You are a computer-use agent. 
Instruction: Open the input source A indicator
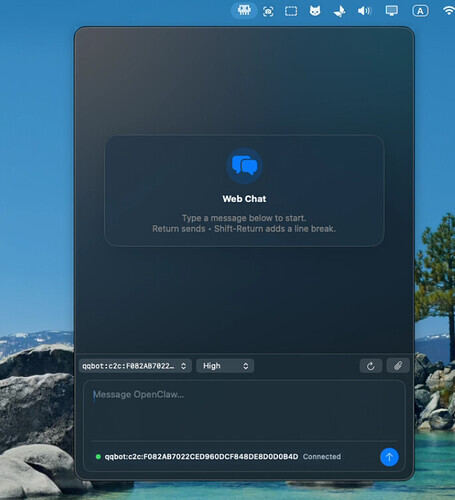click(420, 11)
